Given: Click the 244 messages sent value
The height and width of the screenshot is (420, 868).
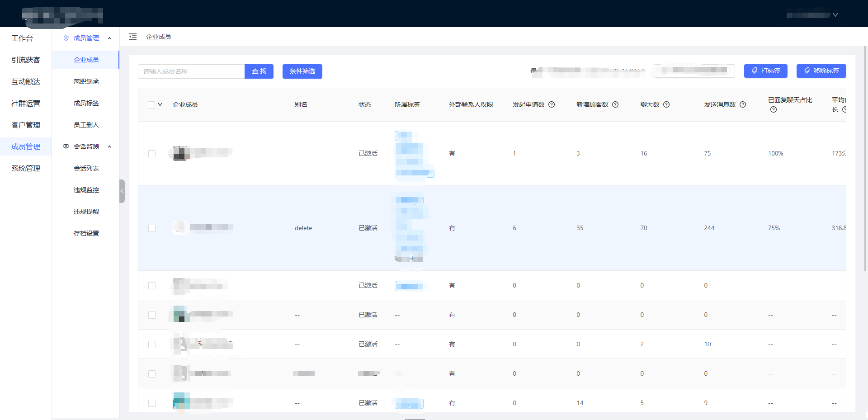Looking at the screenshot, I should click(709, 228).
